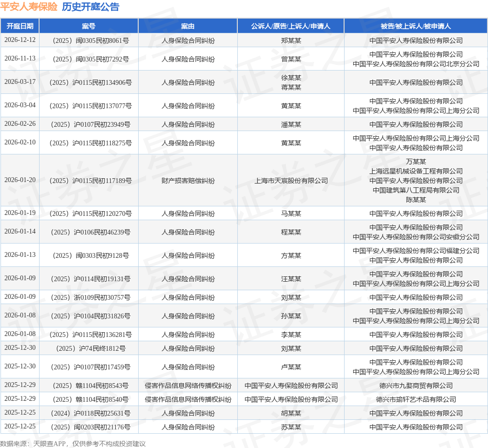Click the 案号 column header
Screen dimensions: 488x448
(x=89, y=26)
